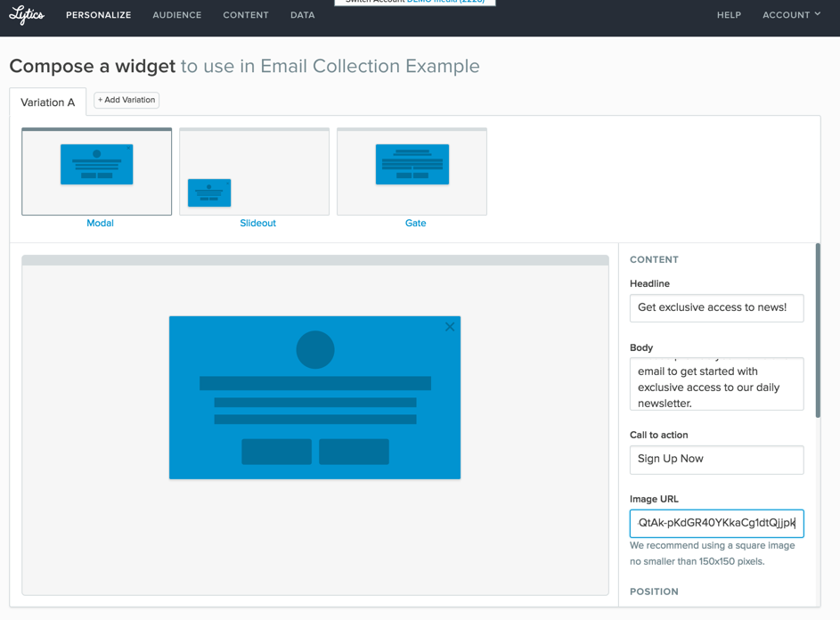Focus the Headline input field

717,308
